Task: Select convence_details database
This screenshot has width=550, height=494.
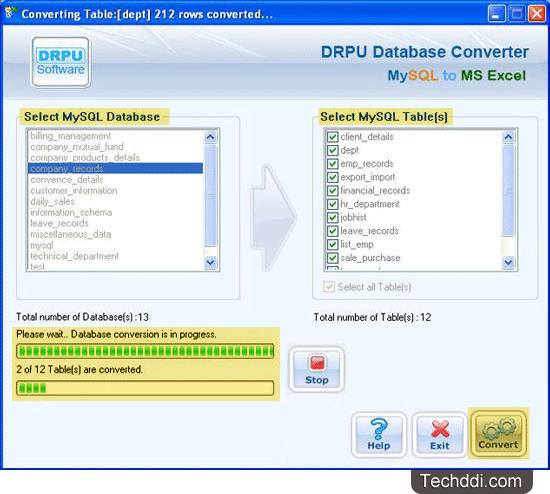Action: (115, 179)
